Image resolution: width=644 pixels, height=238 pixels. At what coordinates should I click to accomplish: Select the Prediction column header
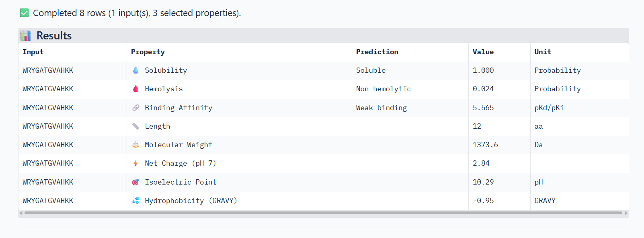[377, 52]
